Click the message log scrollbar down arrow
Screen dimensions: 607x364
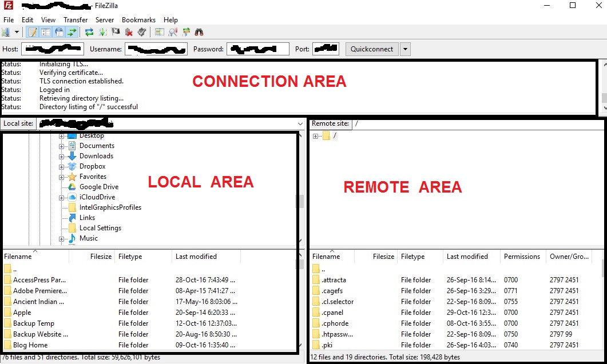(604, 109)
